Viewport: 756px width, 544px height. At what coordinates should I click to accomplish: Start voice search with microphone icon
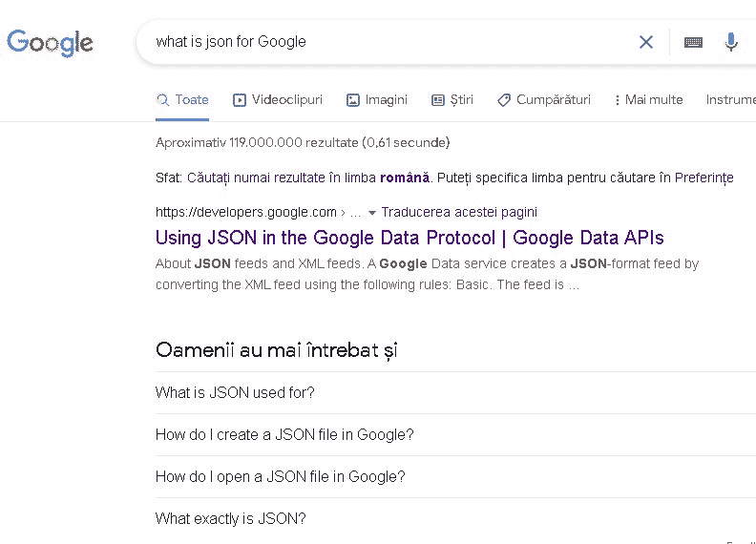[x=731, y=42]
